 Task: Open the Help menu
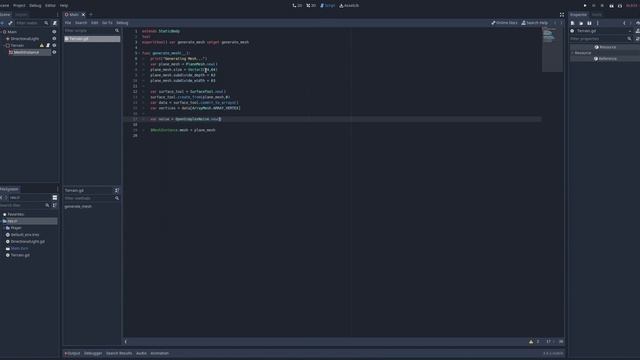(x=64, y=6)
